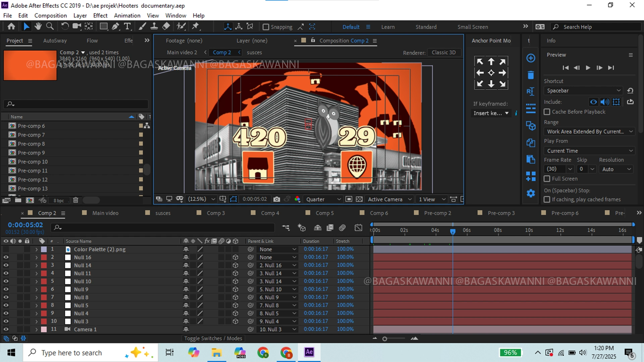Select the Zoom magnifier tool
This screenshot has width=644, height=362.
50,26
